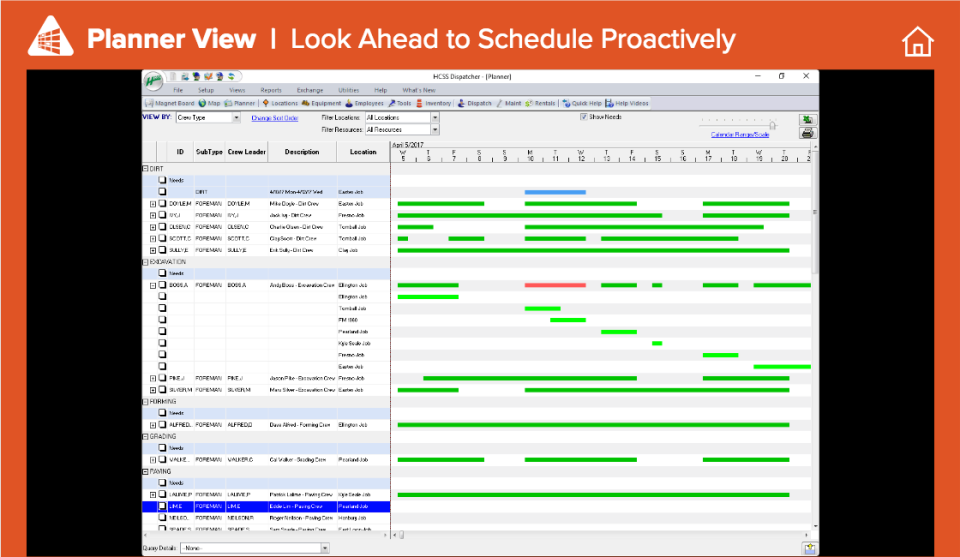Open the What's New menu
Screen dimensions: 960x557
[419, 90]
